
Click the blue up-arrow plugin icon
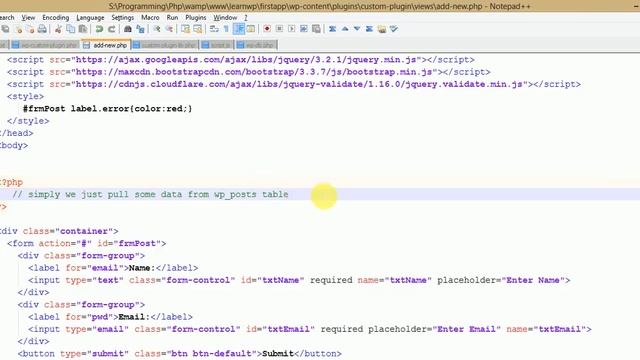tap(345, 29)
